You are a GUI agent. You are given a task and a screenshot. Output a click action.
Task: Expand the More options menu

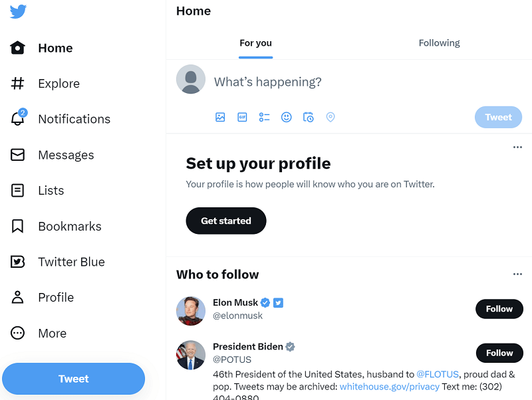click(39, 333)
